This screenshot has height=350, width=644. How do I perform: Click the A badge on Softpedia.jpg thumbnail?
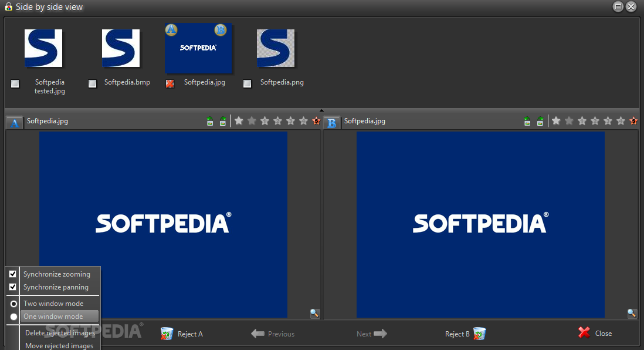[x=171, y=29]
